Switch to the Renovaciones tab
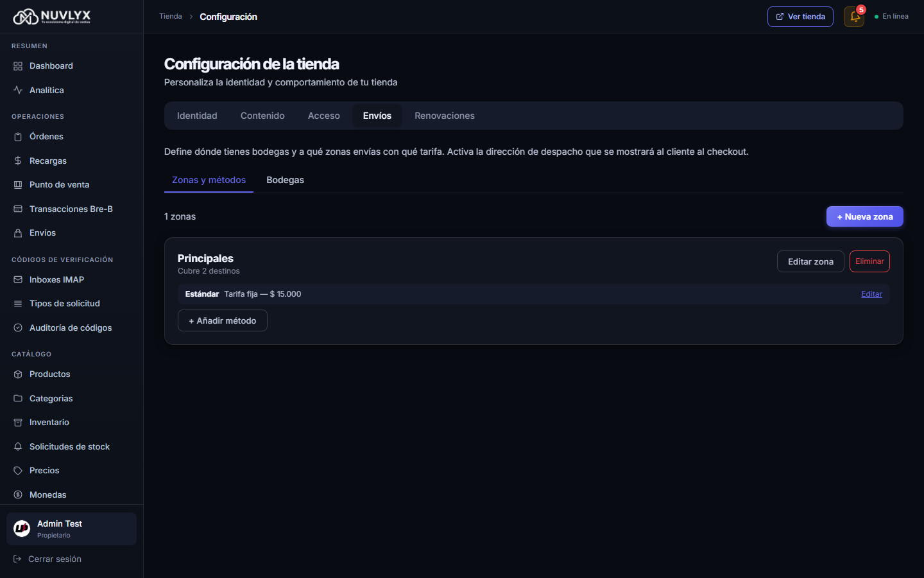The width and height of the screenshot is (924, 578). (x=445, y=116)
